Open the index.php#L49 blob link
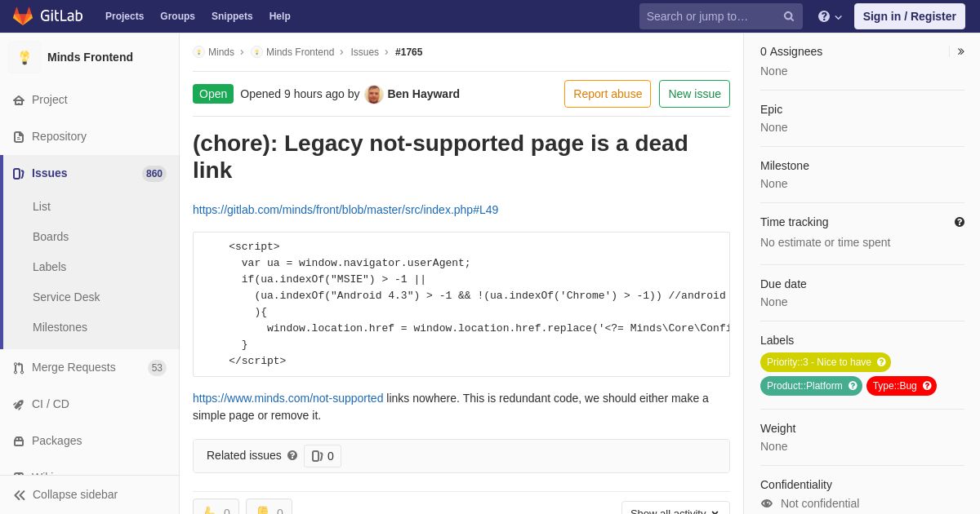 pyautogui.click(x=345, y=210)
